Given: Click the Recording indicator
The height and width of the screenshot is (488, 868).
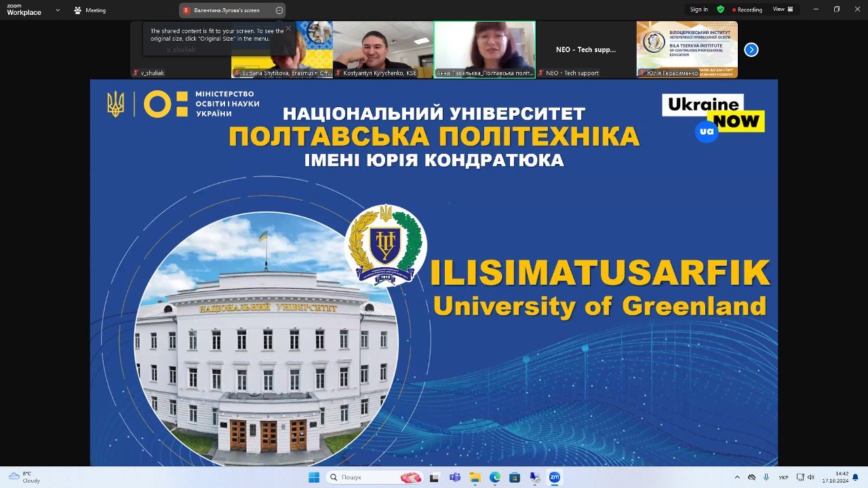Looking at the screenshot, I should point(746,9).
